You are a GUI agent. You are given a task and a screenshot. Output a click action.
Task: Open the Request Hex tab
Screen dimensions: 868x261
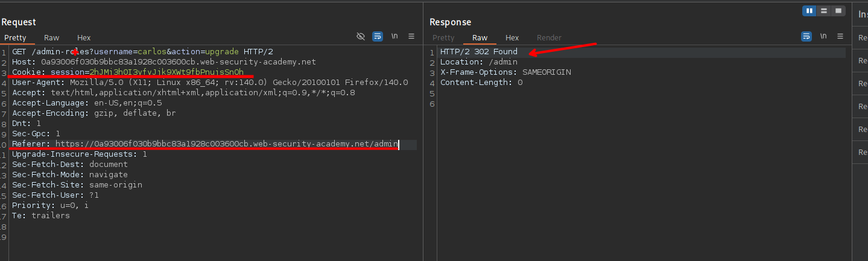click(x=83, y=38)
